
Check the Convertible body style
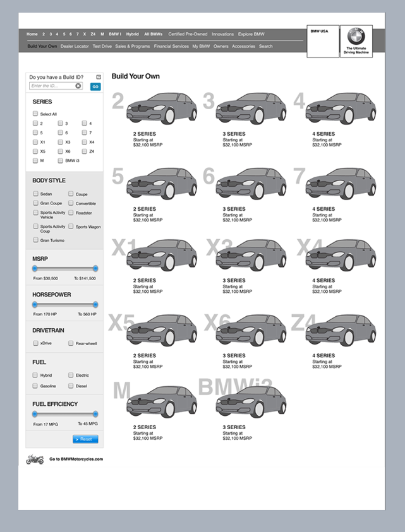(x=71, y=203)
